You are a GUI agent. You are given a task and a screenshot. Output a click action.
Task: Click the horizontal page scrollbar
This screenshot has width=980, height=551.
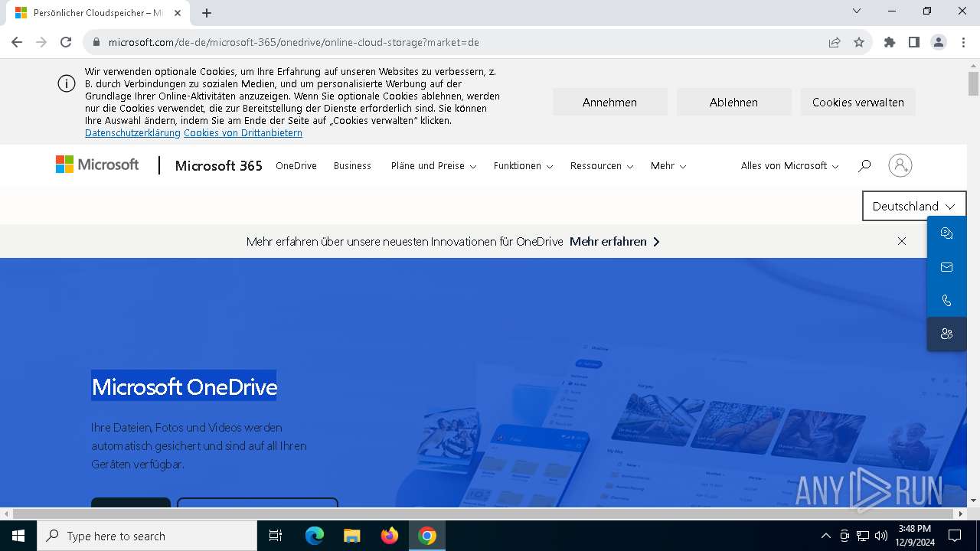click(x=484, y=514)
